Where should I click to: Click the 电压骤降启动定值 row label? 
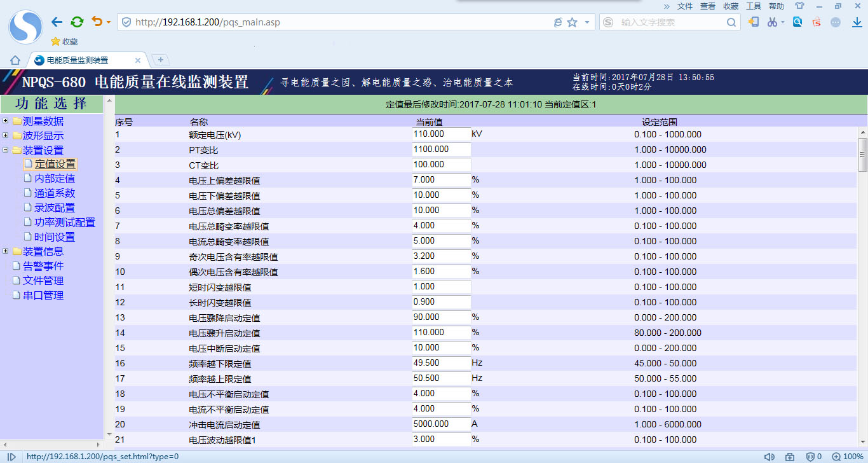(x=224, y=318)
